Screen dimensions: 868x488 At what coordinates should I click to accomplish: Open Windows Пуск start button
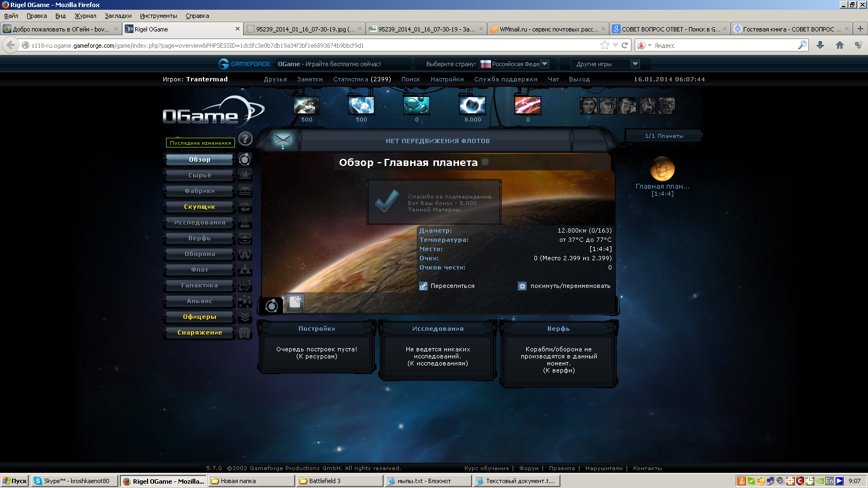(x=15, y=481)
